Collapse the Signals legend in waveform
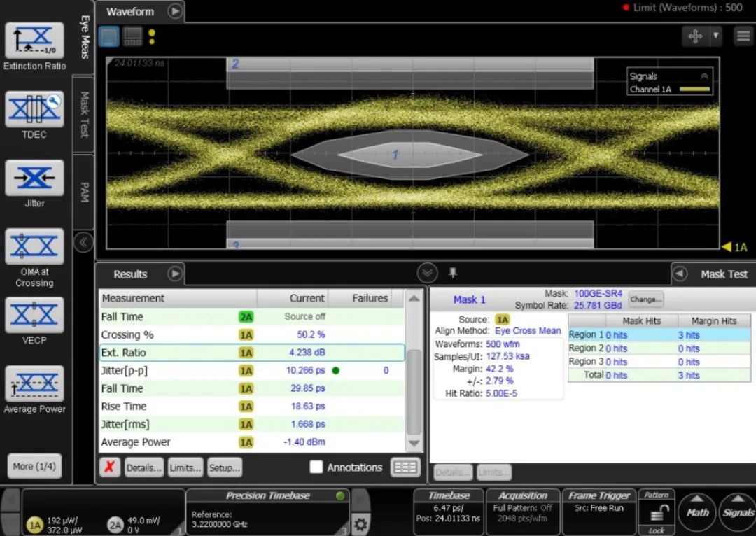Screen dimensions: 756x536 point(704,76)
